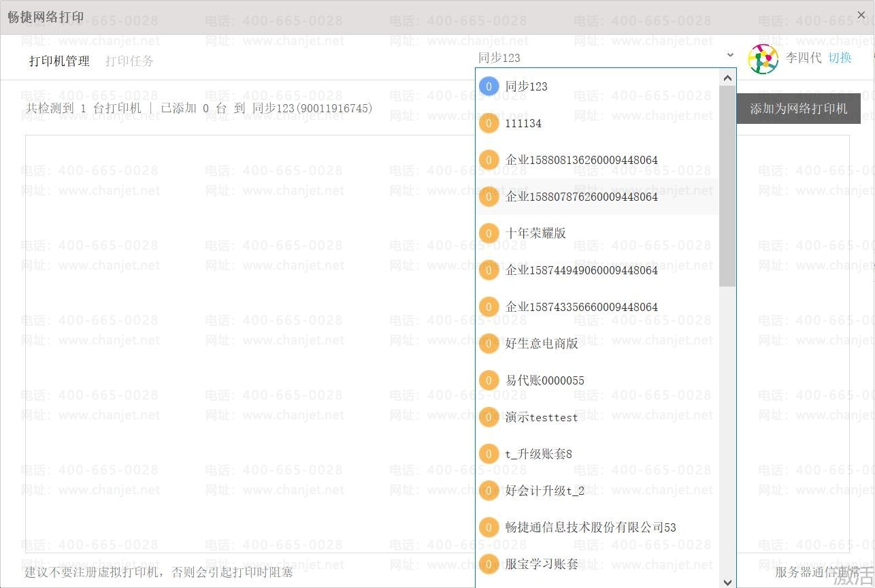Screen dimensions: 875x588
Task: Click the 添加为网络打印机 button
Action: point(799,109)
